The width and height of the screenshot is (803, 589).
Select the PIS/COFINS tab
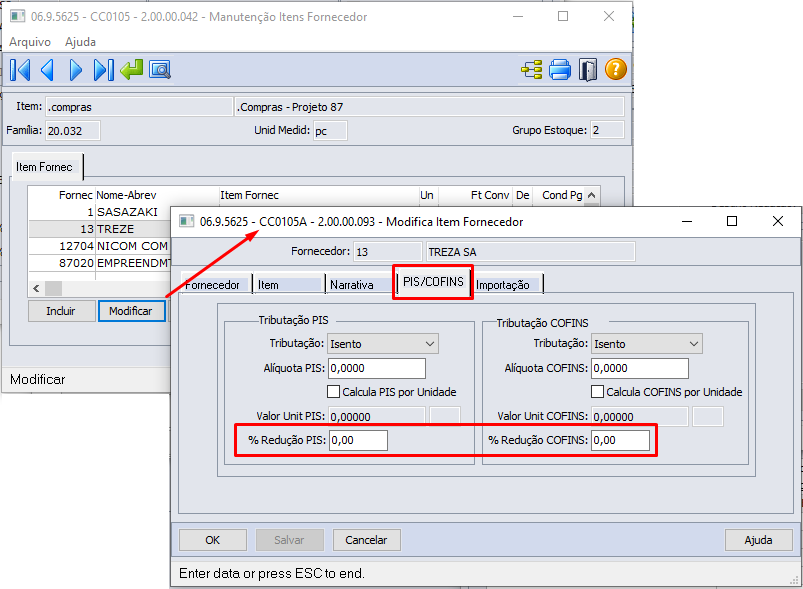(x=433, y=282)
